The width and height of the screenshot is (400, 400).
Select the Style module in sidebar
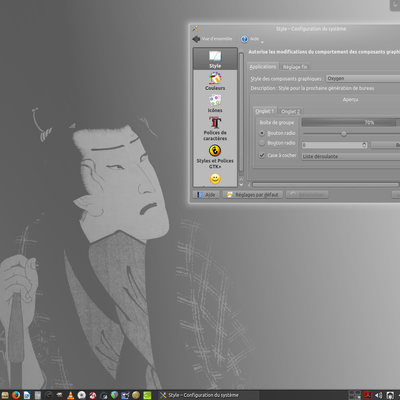pyautogui.click(x=215, y=59)
